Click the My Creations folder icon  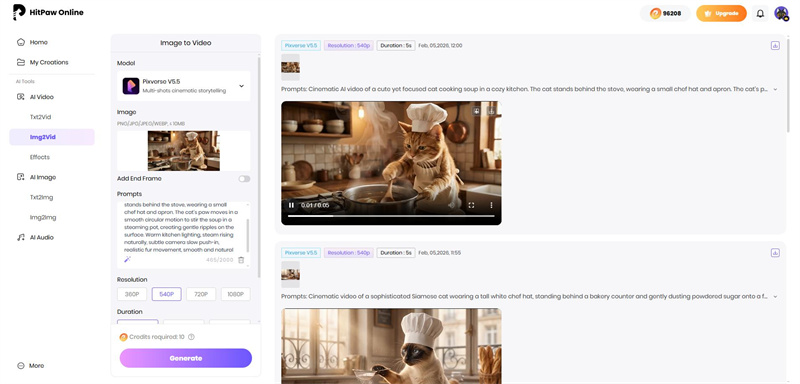(20, 62)
